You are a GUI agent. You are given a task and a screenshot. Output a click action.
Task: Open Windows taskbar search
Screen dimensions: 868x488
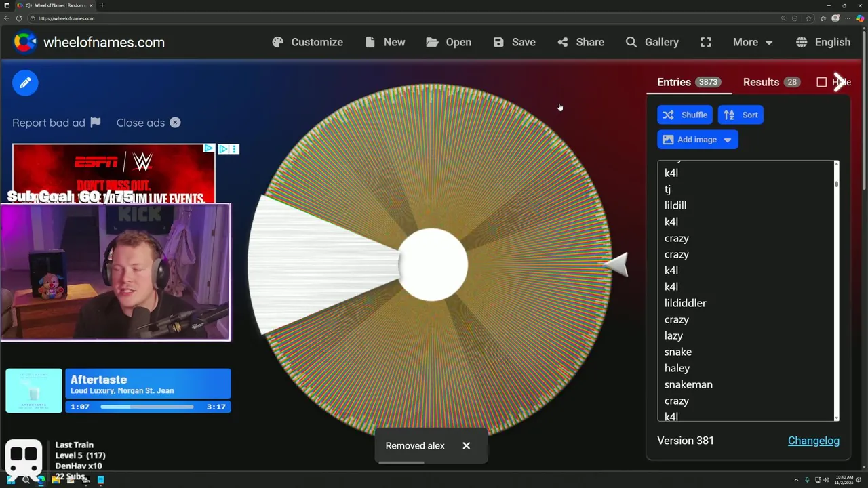click(x=26, y=480)
